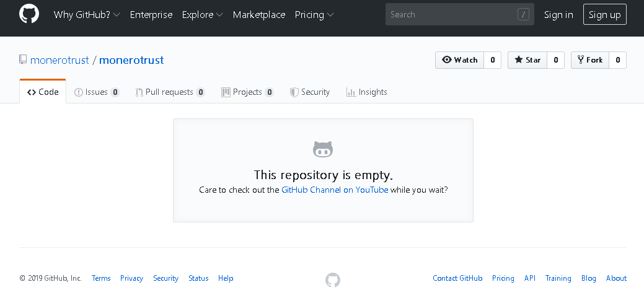Open the Sign in page
644x308 pixels.
[558, 15]
